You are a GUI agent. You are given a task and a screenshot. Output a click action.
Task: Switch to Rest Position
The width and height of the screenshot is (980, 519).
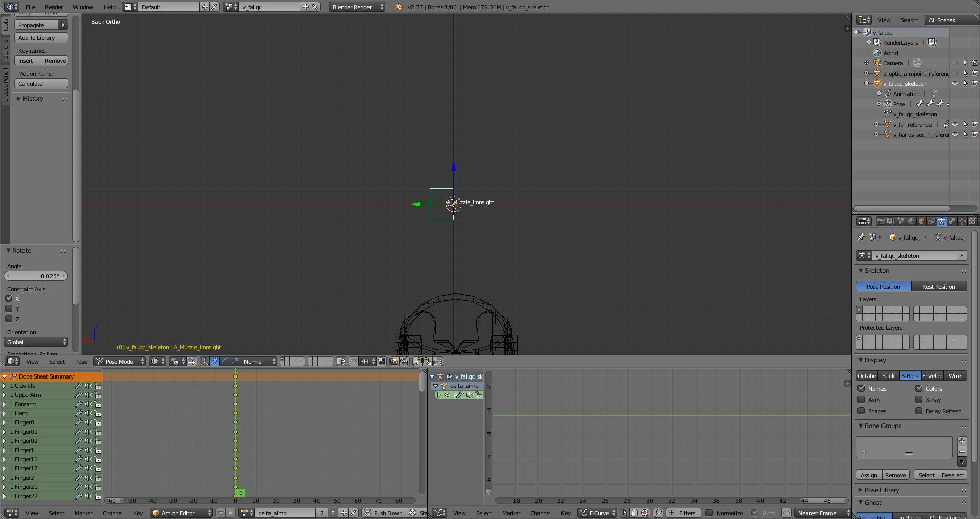pos(939,286)
